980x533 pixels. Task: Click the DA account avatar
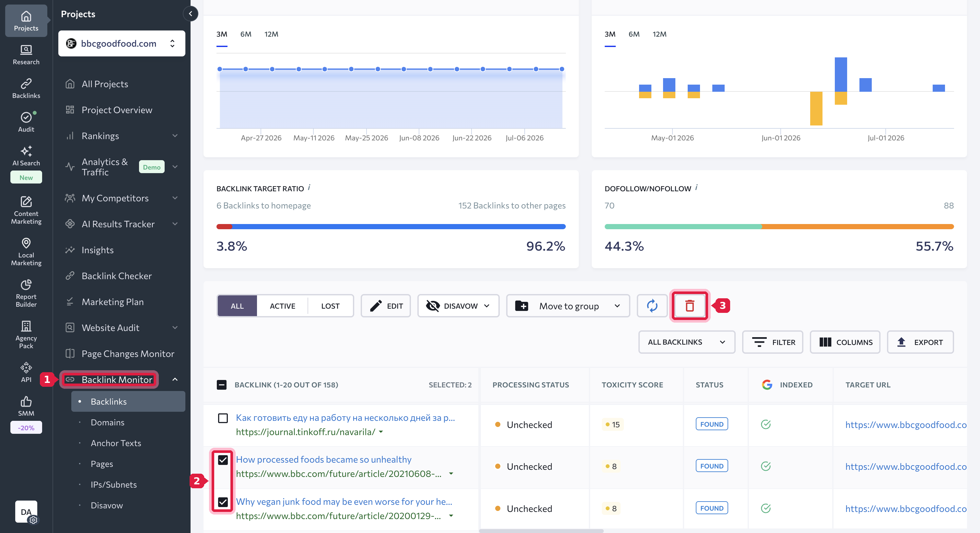pyautogui.click(x=26, y=511)
